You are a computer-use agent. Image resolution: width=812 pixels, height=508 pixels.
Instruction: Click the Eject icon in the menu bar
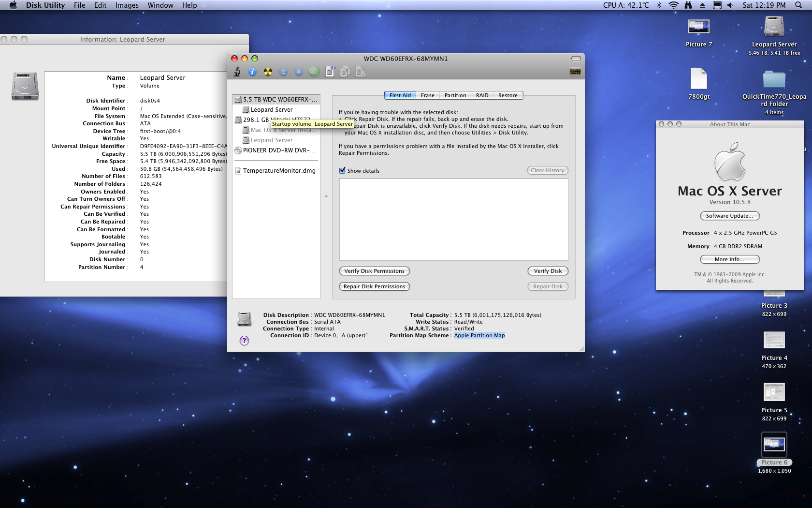tap(702, 5)
